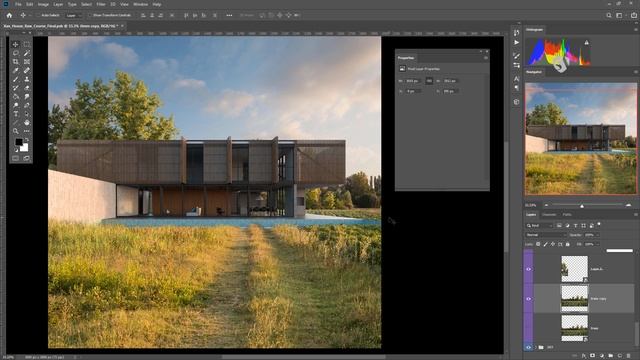Toggle Show Transform Controls checkbox
This screenshot has width=640, height=360.
[90, 15]
